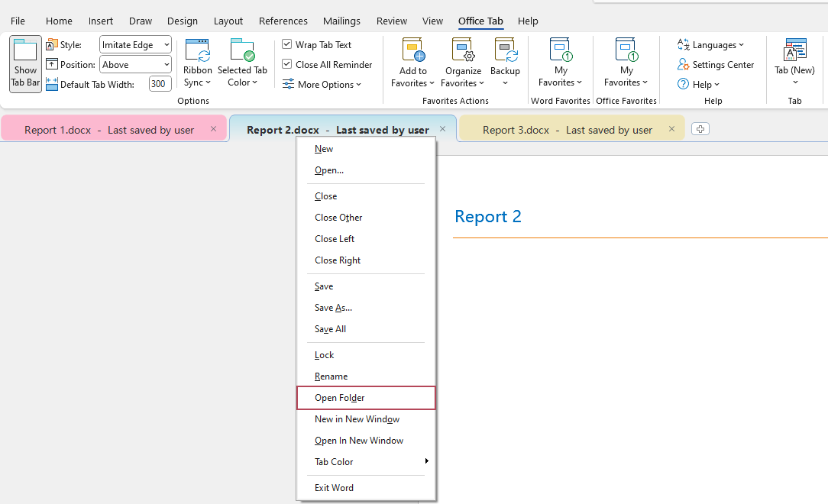Uncheck the Wrap Tab Text checkbox
The image size is (828, 504).
point(287,45)
